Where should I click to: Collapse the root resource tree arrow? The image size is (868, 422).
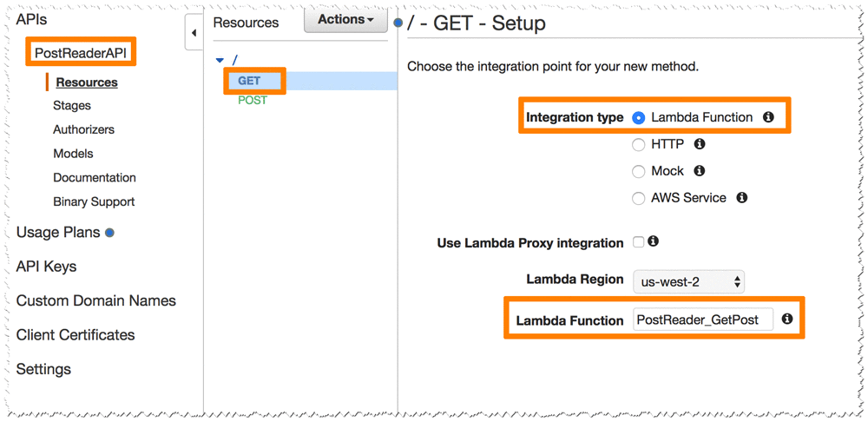pyautogui.click(x=220, y=61)
